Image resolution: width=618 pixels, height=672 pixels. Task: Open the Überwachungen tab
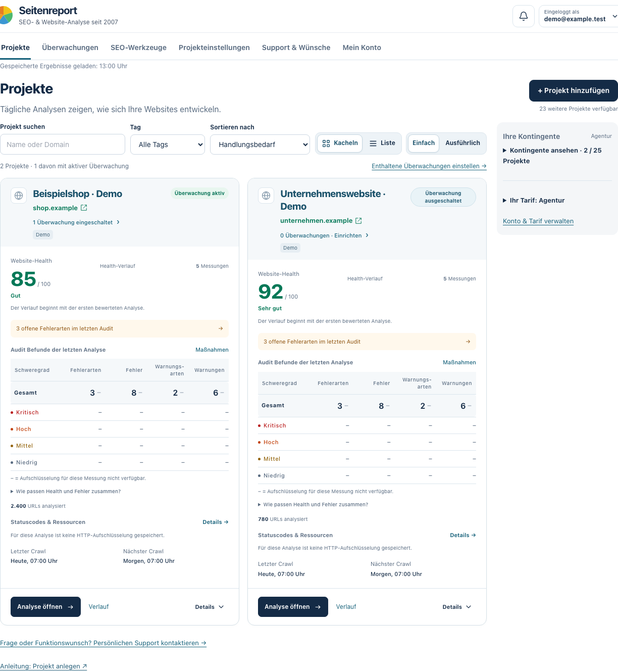70,47
